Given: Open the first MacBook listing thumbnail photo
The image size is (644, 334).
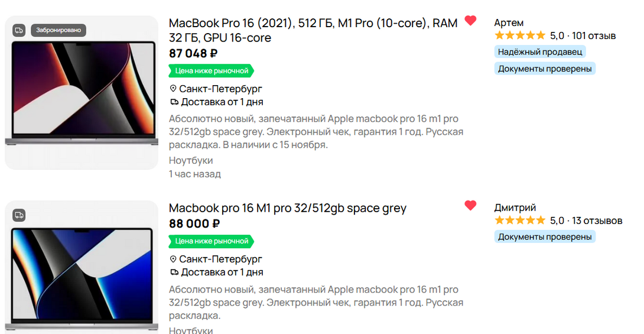Looking at the screenshot, I should click(x=82, y=100).
